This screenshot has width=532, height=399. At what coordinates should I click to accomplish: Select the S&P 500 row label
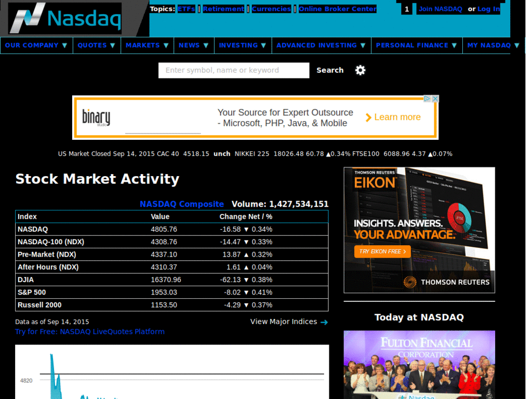(32, 292)
